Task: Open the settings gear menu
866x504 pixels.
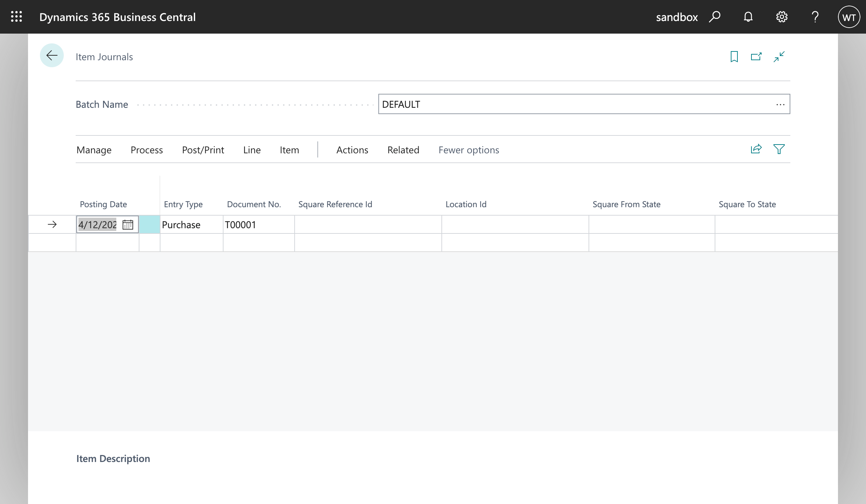Action: 782,17
